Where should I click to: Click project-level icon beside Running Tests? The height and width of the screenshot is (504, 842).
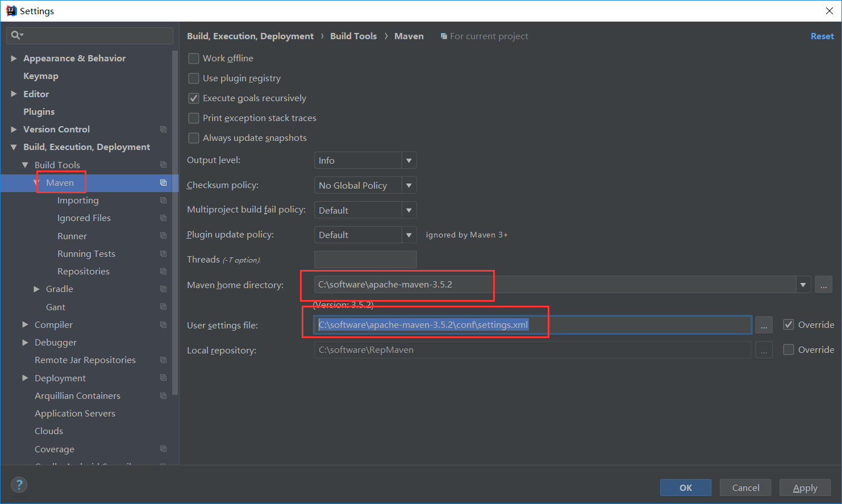tap(163, 254)
